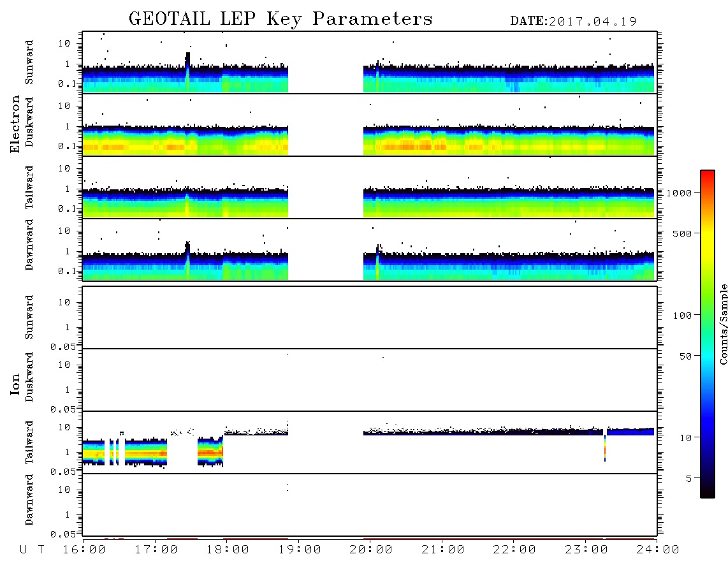Click the 1000 tick on colorbar
Screen dimensions: 728x561
(679, 193)
